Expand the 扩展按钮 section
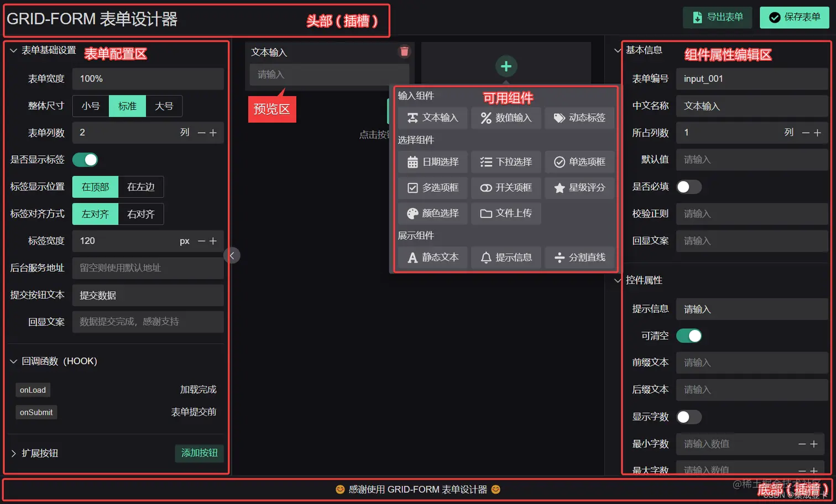Screen dimensions: 836x504 [14, 453]
